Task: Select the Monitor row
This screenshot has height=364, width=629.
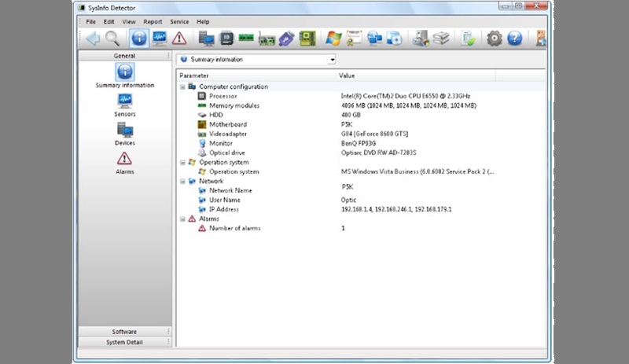Action: 361,143
